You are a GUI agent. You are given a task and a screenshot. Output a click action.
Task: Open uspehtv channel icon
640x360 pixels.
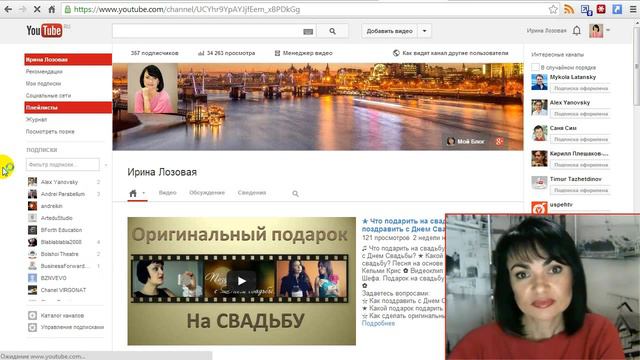539,208
